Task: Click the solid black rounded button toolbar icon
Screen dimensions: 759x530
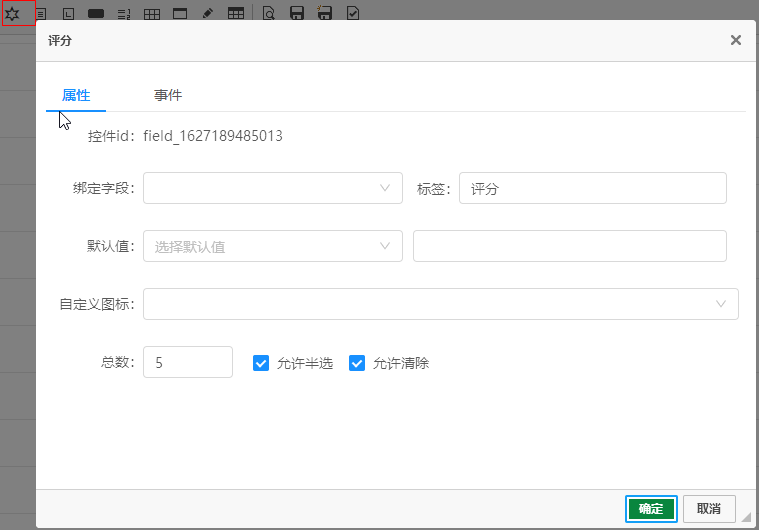Action: pyautogui.click(x=96, y=14)
